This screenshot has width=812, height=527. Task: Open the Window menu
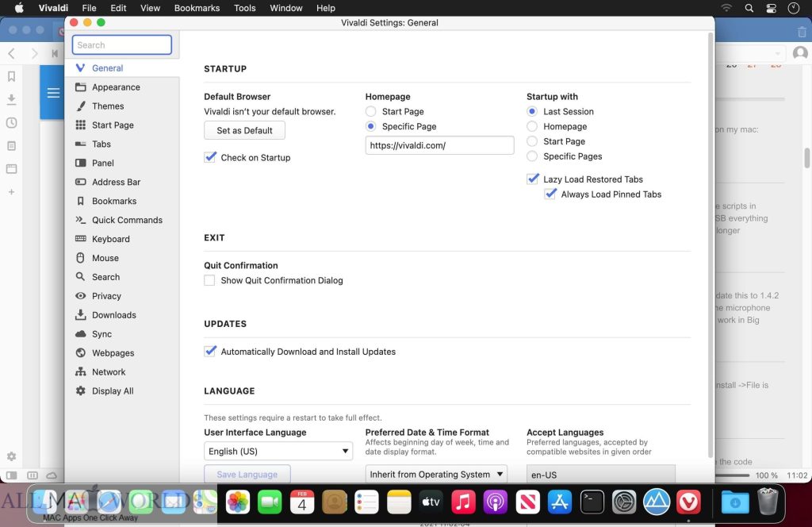click(x=285, y=8)
